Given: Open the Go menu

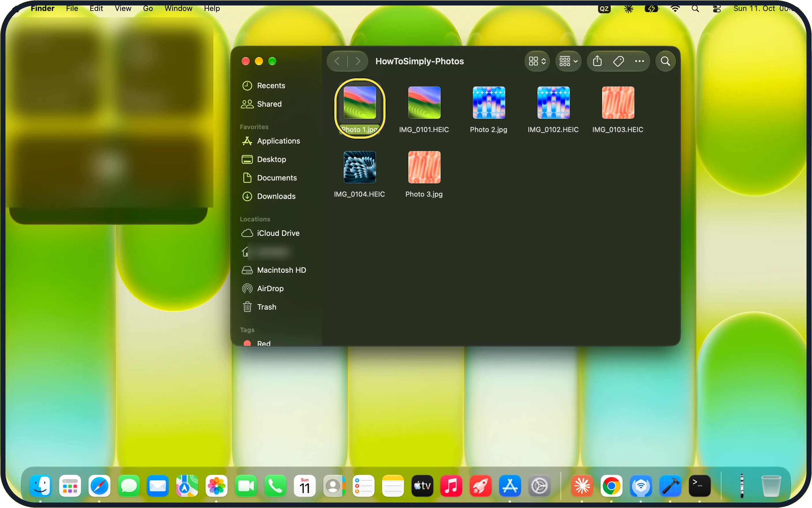Looking at the screenshot, I should point(148,8).
